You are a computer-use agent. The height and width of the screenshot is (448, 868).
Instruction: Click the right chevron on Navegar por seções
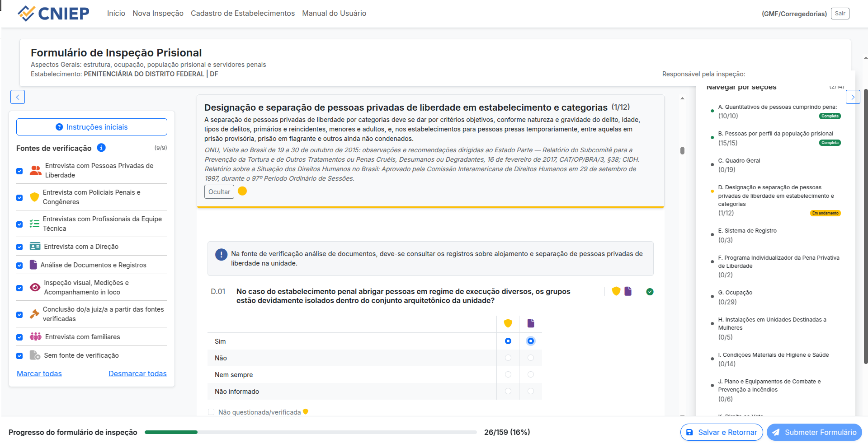click(x=853, y=97)
